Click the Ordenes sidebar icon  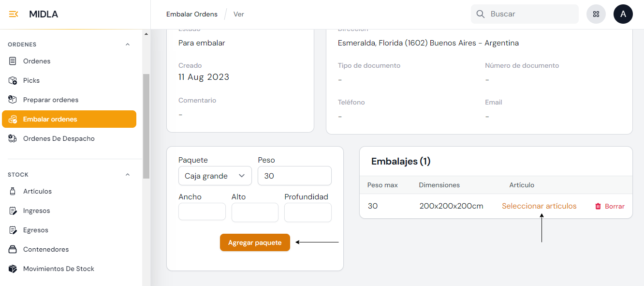coord(13,61)
